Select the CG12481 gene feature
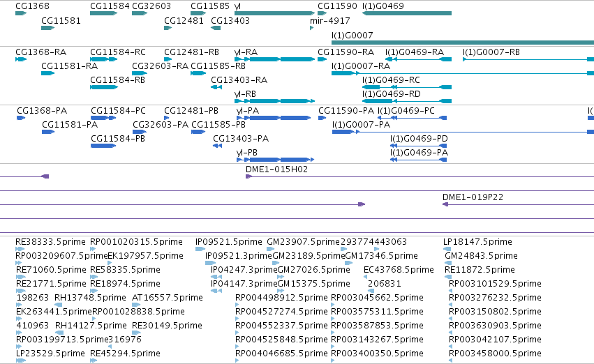This screenshot has height=364, width=594. coord(168,28)
